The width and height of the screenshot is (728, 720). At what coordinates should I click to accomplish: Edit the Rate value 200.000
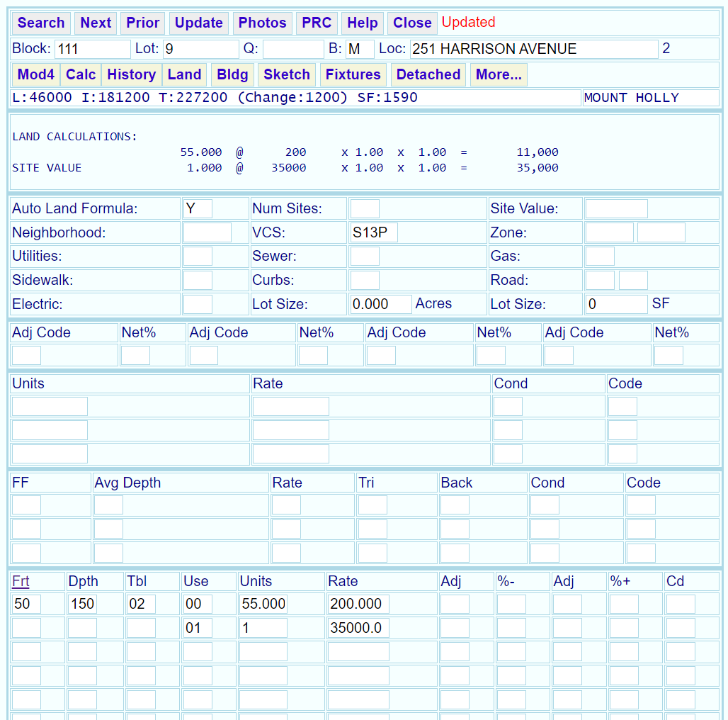(358, 604)
